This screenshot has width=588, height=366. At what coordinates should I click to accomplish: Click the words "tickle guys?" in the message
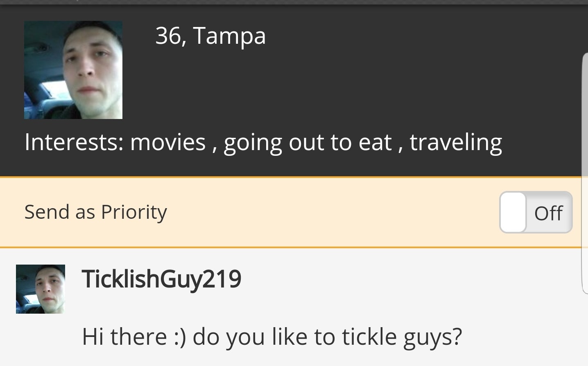click(402, 337)
